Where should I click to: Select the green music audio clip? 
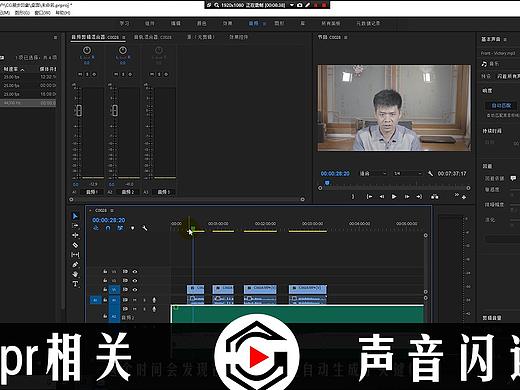[297, 314]
